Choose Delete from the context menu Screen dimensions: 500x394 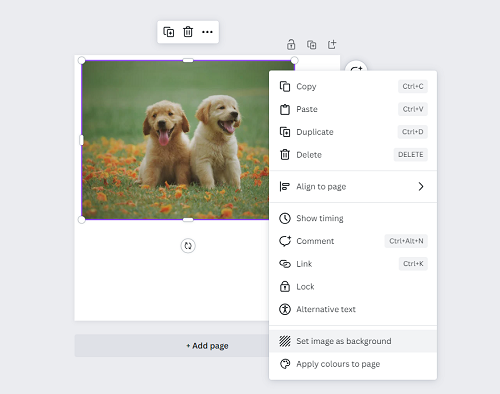click(x=353, y=155)
